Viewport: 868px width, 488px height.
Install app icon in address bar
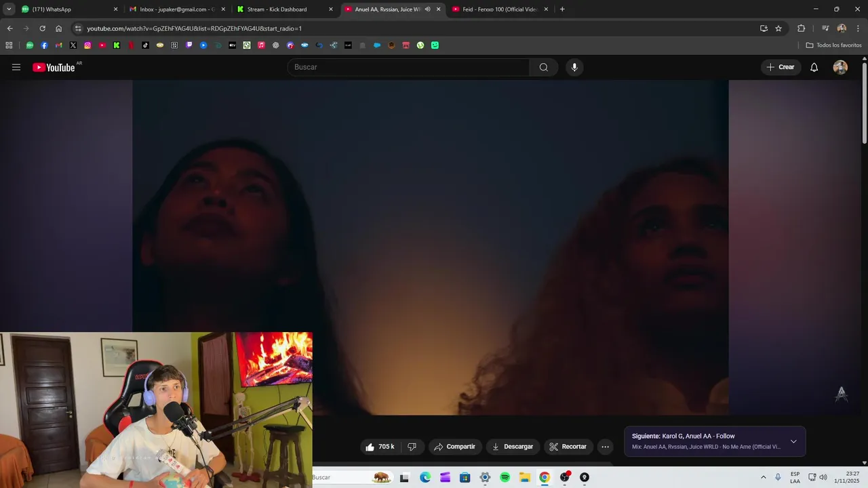764,28
